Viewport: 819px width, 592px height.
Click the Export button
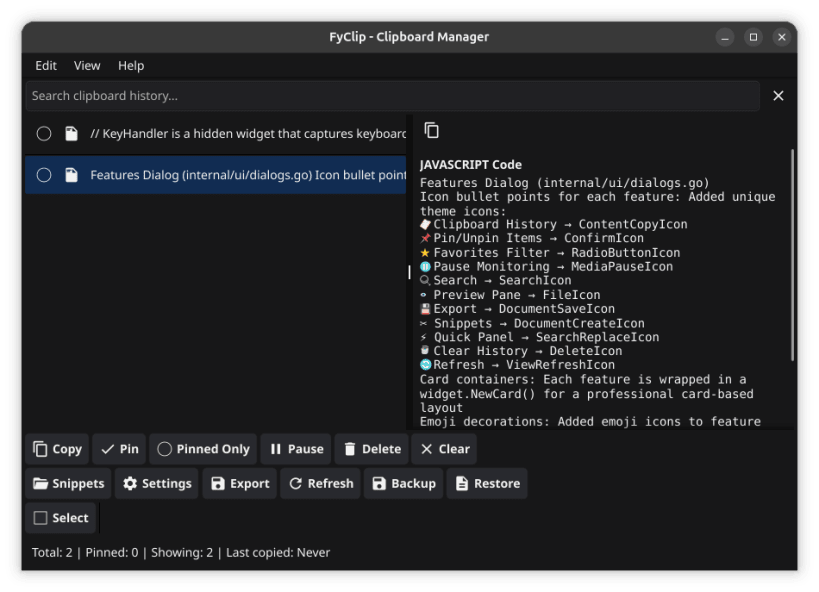click(240, 483)
